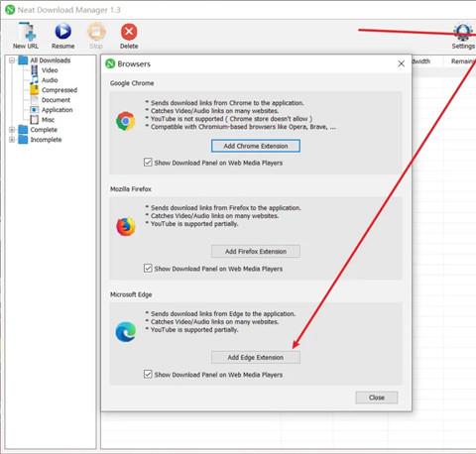
Task: Expand the Complete tree node
Action: [x=12, y=130]
